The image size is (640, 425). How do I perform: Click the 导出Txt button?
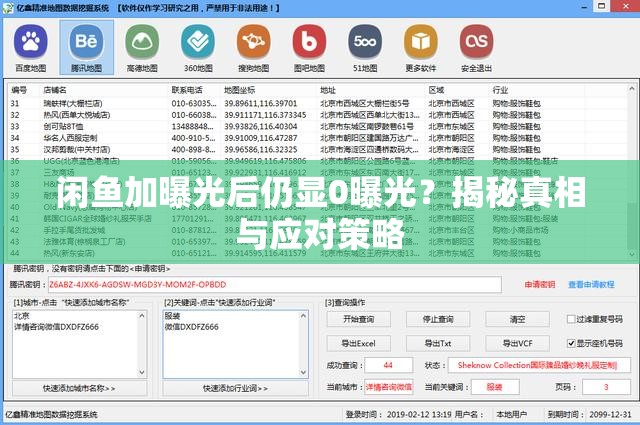click(438, 343)
